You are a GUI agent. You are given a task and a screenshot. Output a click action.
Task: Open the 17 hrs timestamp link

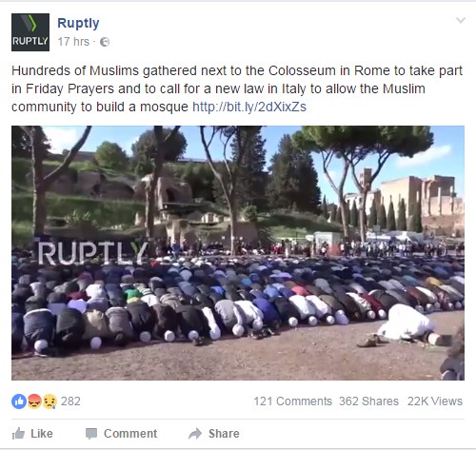click(x=73, y=42)
